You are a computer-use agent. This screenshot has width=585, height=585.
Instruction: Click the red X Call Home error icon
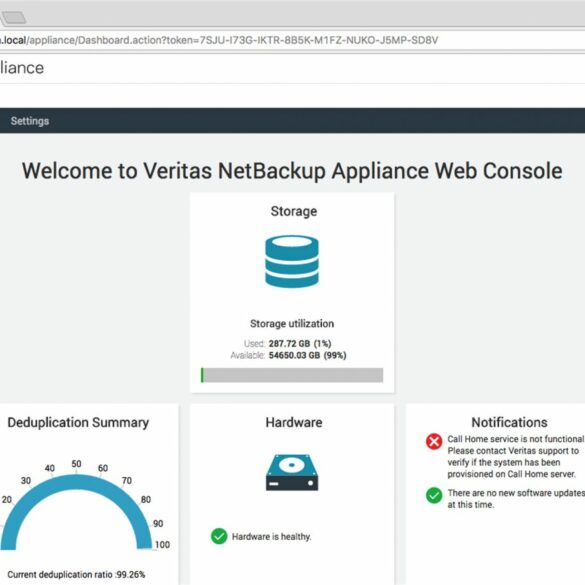(x=434, y=441)
